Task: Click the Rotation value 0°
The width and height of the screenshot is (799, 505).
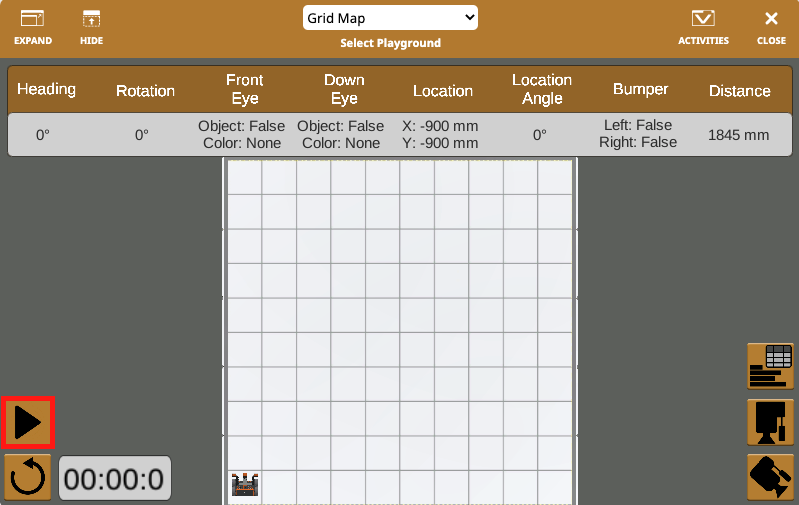Action: (142, 134)
